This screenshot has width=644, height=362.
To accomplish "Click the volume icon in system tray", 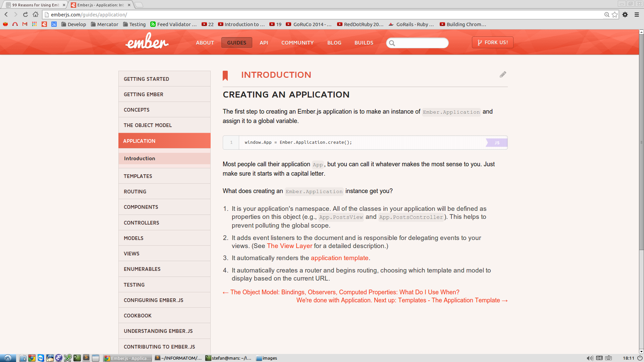I will click(590, 358).
